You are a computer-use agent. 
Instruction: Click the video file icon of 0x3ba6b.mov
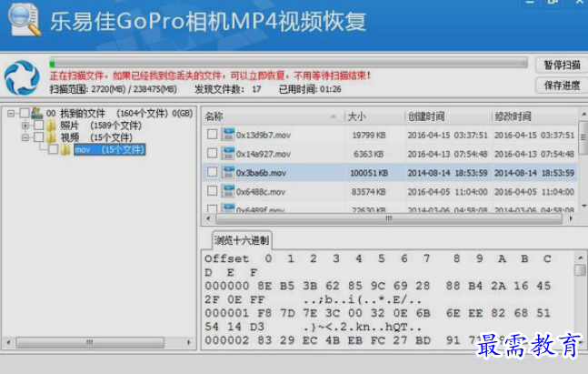pos(227,172)
